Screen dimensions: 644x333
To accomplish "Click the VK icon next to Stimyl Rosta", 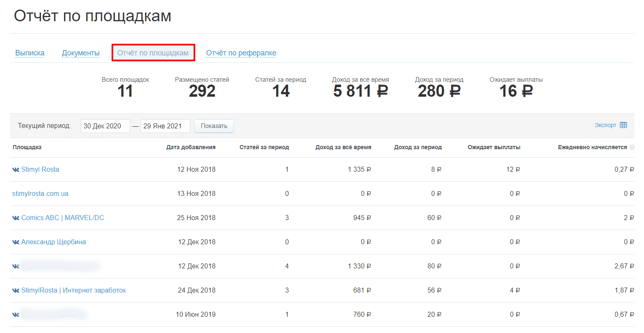I will [x=16, y=170].
